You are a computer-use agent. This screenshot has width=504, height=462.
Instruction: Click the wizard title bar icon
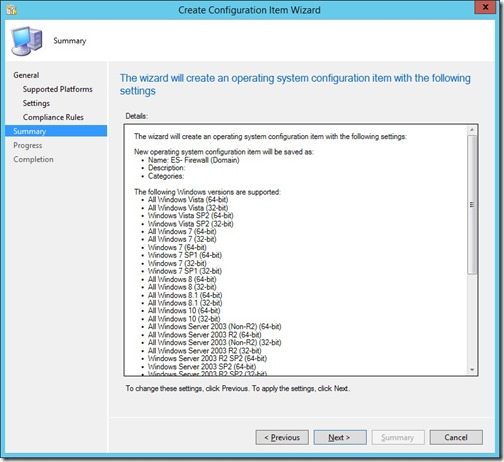click(x=11, y=10)
